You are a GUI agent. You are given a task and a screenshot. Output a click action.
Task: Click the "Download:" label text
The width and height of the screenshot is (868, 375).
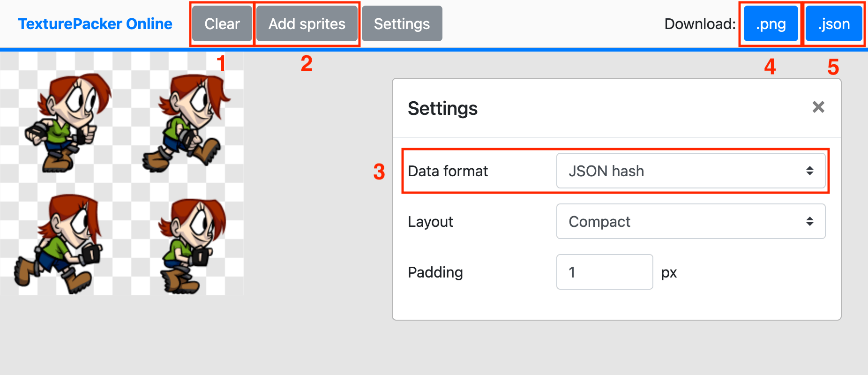click(x=700, y=24)
